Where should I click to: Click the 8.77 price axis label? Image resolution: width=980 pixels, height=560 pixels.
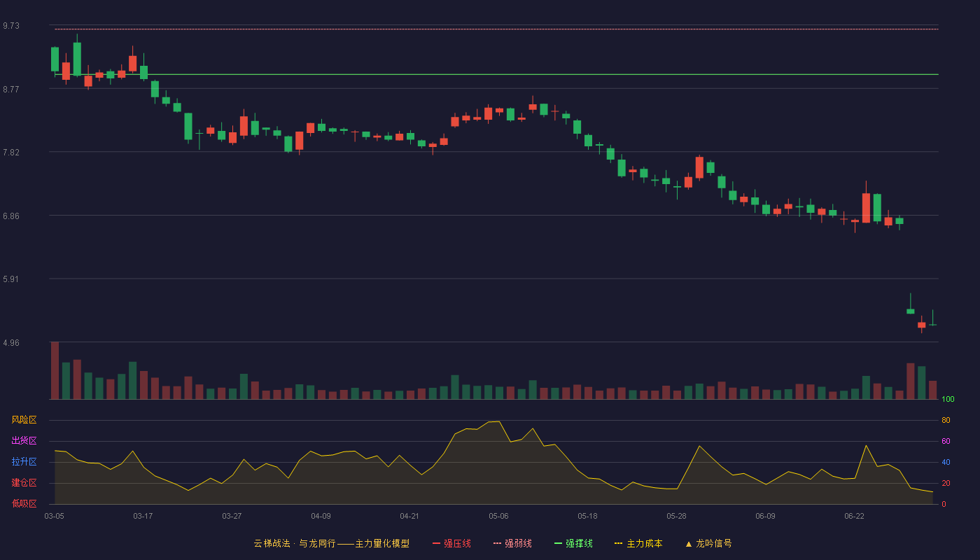pos(11,90)
